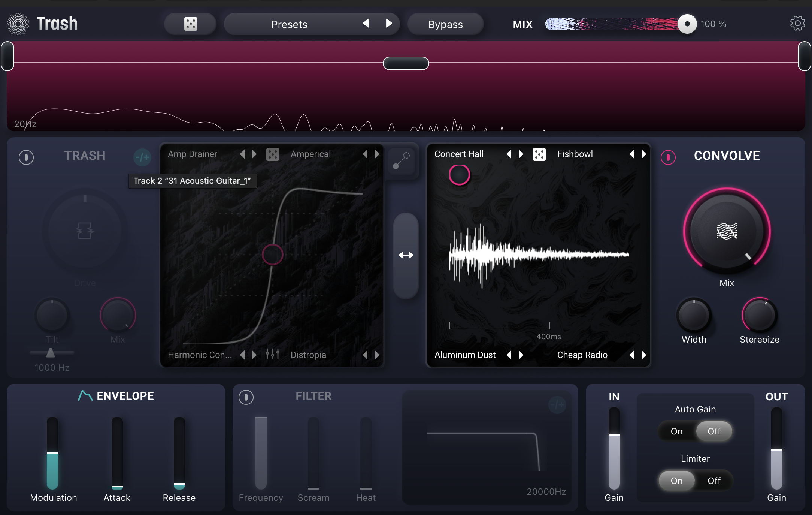
Task: Turn Limiter On
Action: pyautogui.click(x=676, y=481)
